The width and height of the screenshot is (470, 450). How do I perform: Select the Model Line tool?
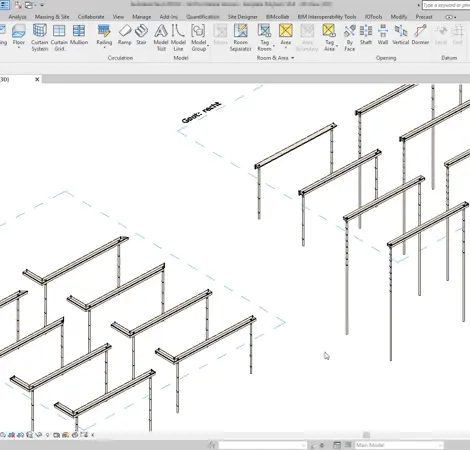coord(178,38)
